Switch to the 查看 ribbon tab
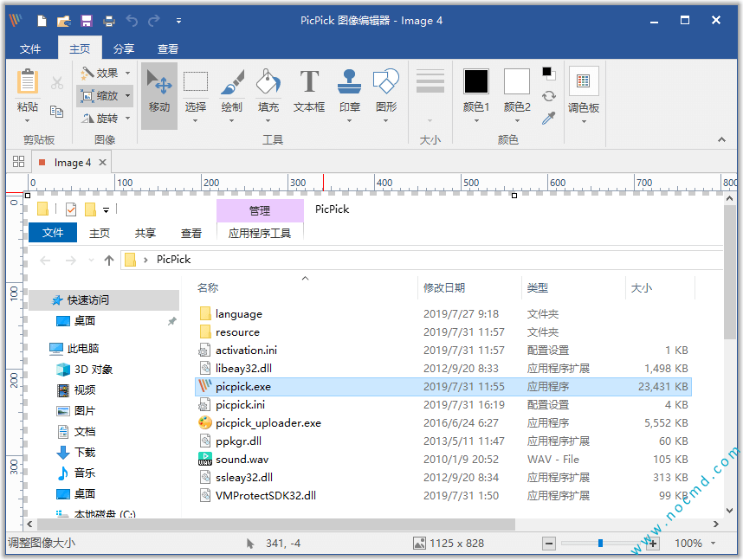Image resolution: width=743 pixels, height=560 pixels. pyautogui.click(x=167, y=48)
